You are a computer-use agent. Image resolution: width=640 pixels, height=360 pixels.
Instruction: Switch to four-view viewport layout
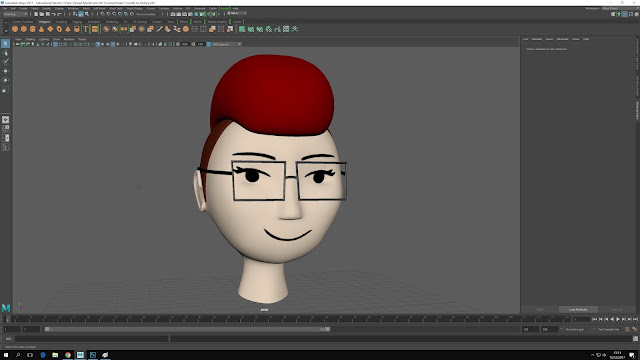click(5, 129)
